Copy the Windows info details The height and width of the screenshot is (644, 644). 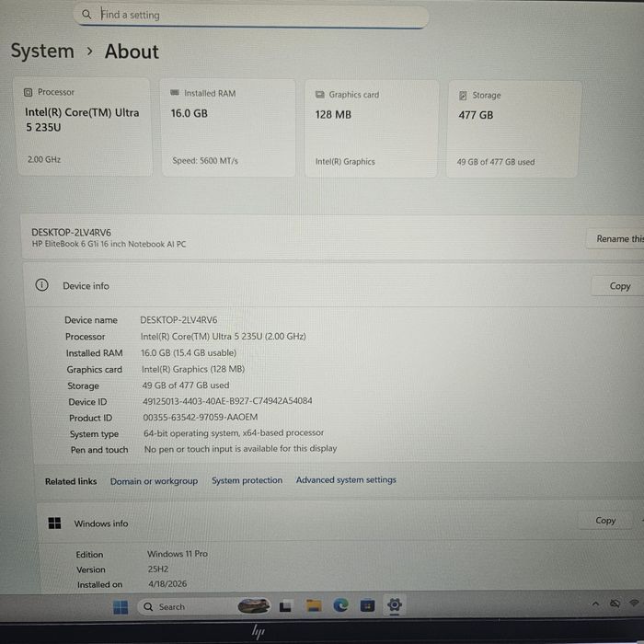pyautogui.click(x=605, y=521)
